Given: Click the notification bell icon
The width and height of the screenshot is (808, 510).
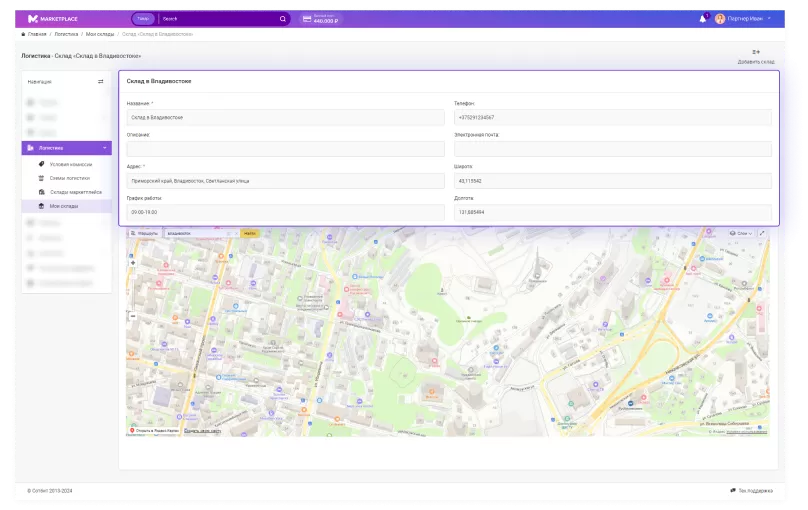Looking at the screenshot, I should [x=703, y=18].
